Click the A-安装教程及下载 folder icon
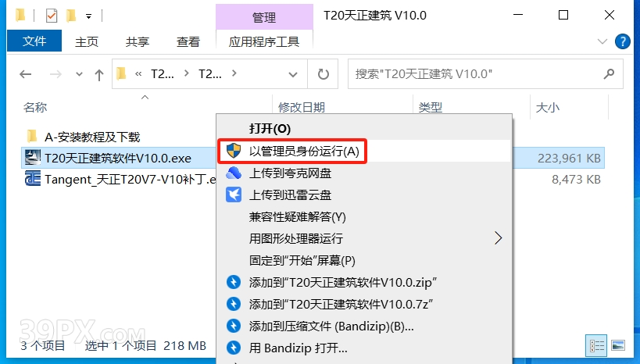The height and width of the screenshot is (364, 640). pos(32,136)
